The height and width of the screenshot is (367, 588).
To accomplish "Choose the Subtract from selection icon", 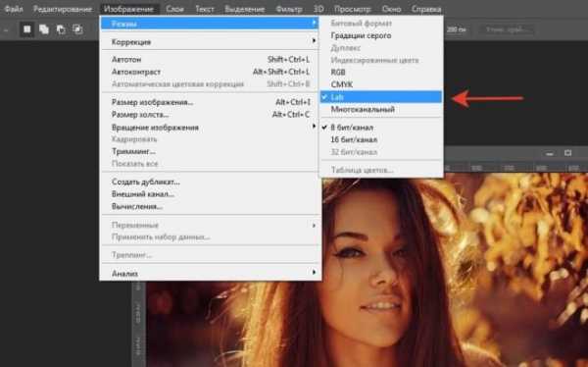I will pyautogui.click(x=61, y=29).
